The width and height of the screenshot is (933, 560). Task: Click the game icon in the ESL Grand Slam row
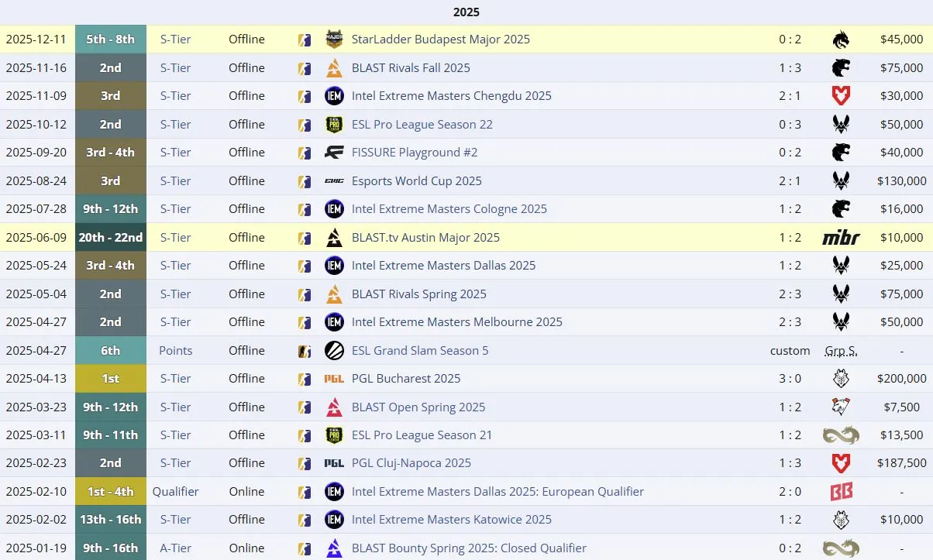305,351
